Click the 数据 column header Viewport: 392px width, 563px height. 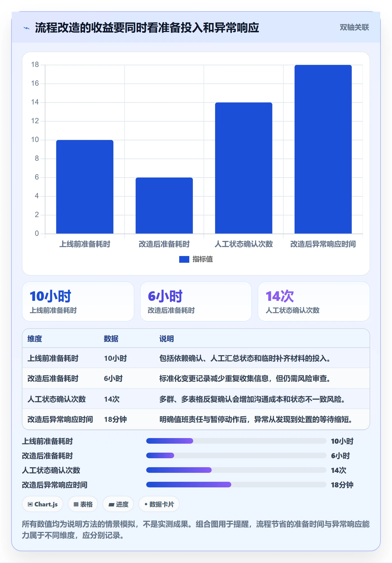[x=111, y=339]
